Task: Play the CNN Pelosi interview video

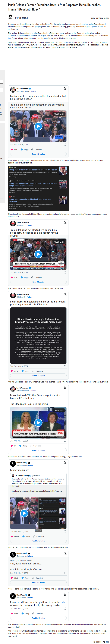Action: pyautogui.click(x=38, y=422)
